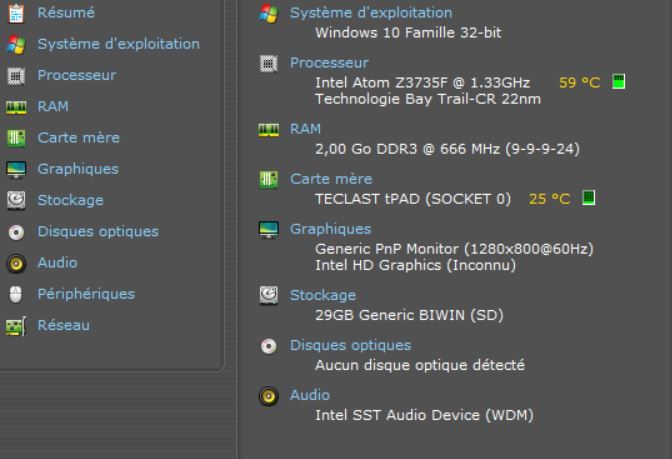Open the Périphériques mouse icon in sidebar

[x=16, y=294]
